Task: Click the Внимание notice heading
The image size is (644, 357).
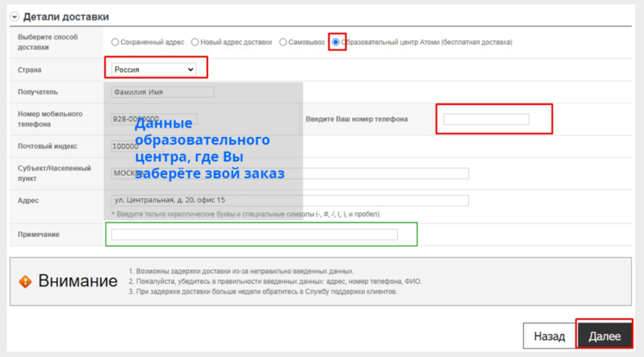Action: point(78,281)
